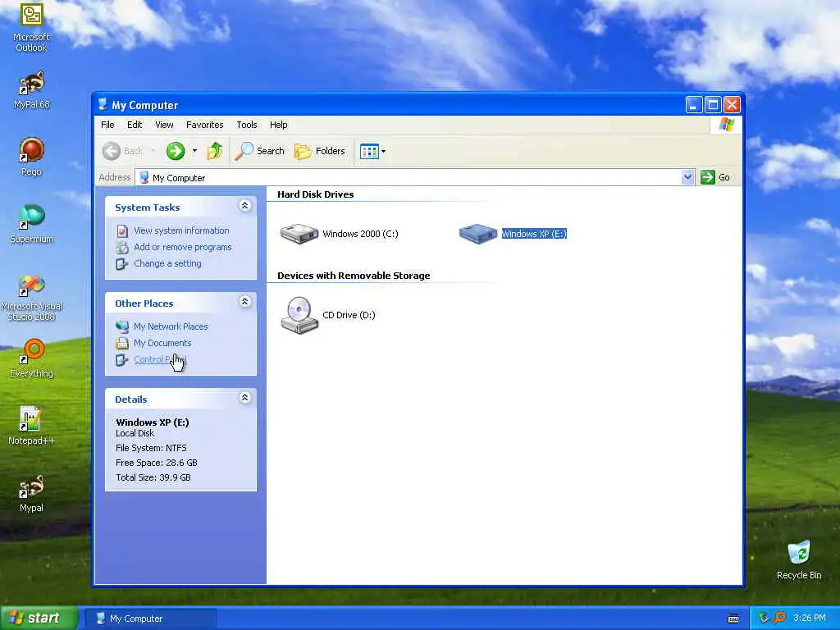Click the keyboard icon in the taskbar
Screen dimensions: 840x630
point(733,619)
